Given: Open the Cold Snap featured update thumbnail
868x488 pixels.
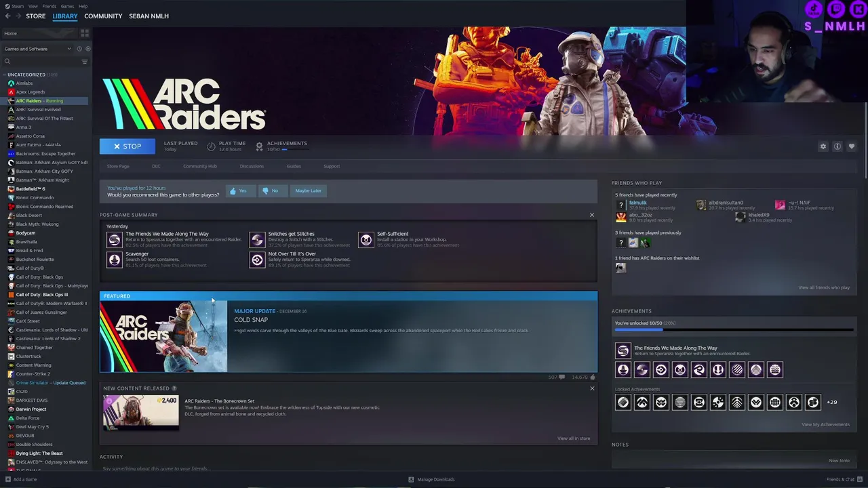Looking at the screenshot, I should coord(163,337).
